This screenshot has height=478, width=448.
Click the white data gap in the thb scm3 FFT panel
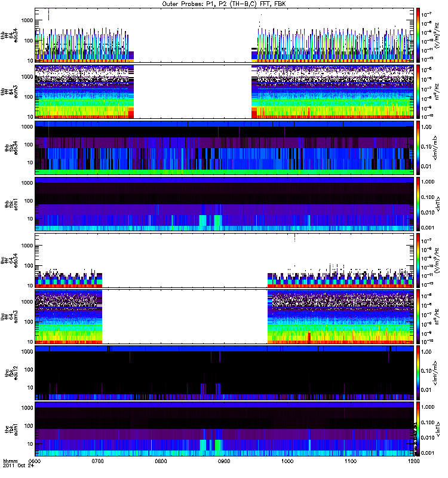193,91
